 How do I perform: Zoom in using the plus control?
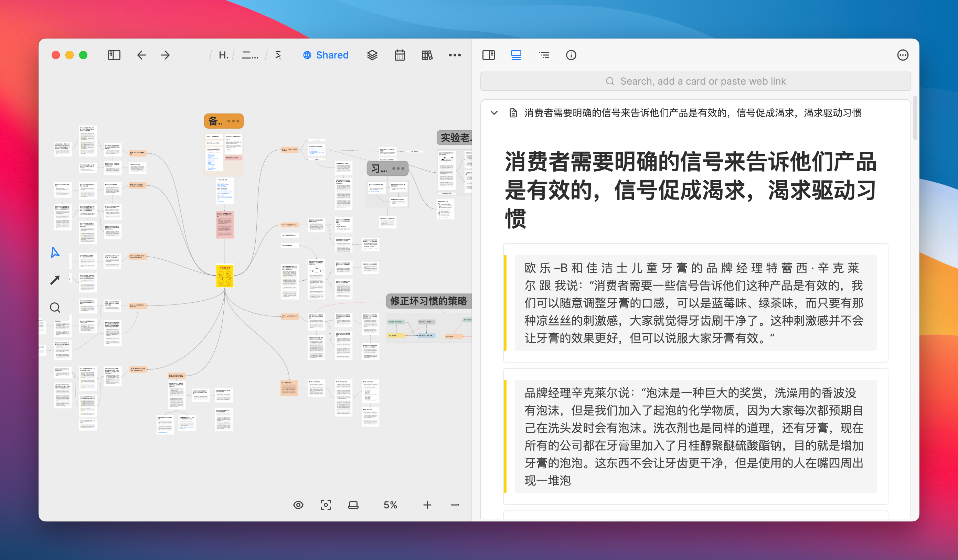(x=427, y=505)
